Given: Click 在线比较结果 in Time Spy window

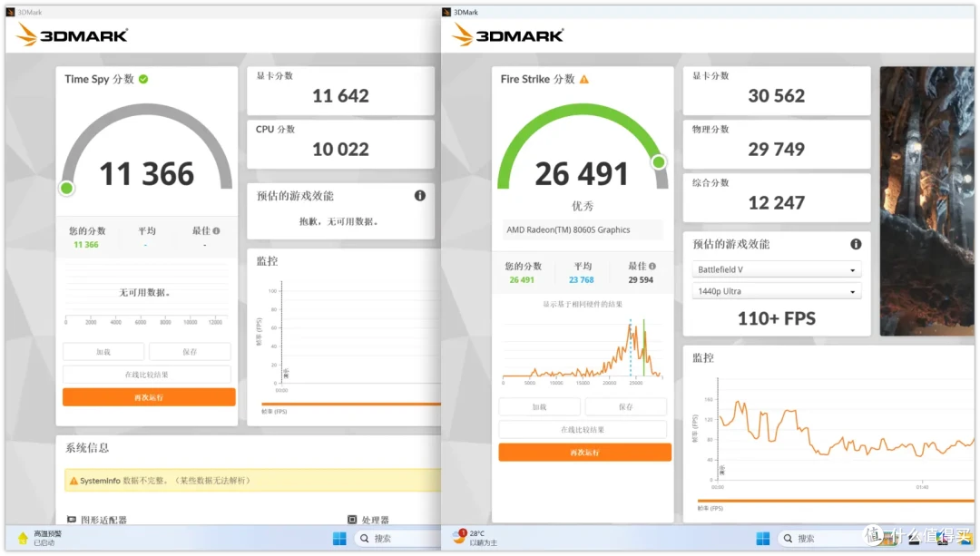Looking at the screenshot, I should 147,375.
